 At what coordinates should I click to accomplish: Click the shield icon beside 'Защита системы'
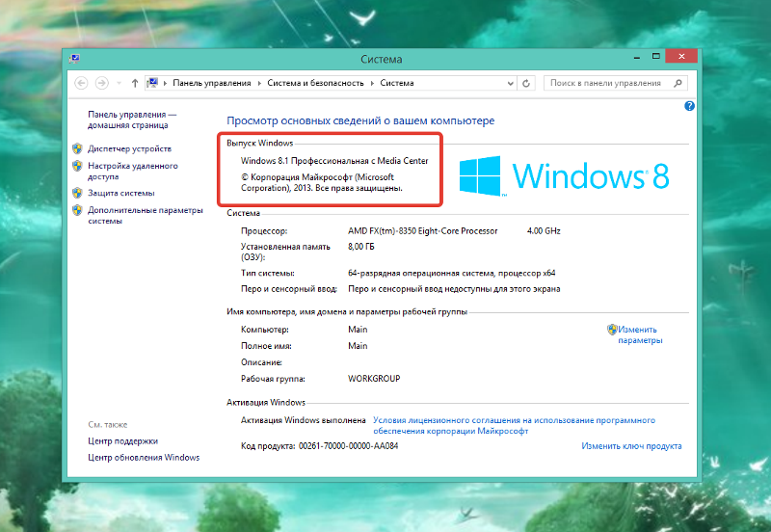tap(77, 193)
